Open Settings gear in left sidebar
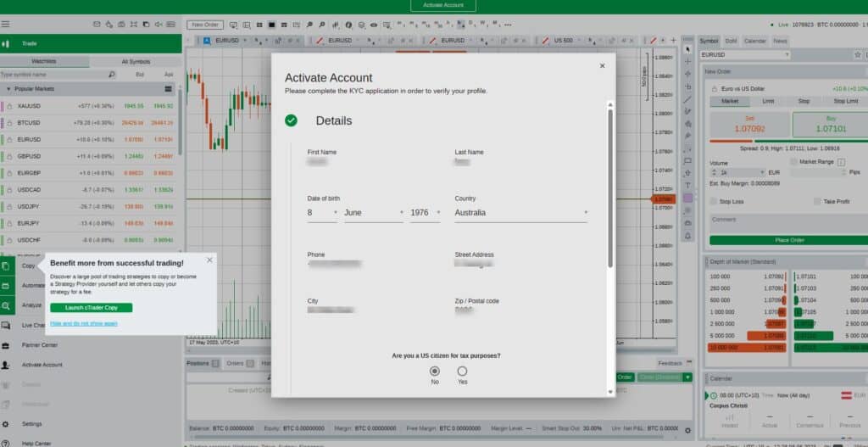The width and height of the screenshot is (868, 447). click(x=6, y=424)
